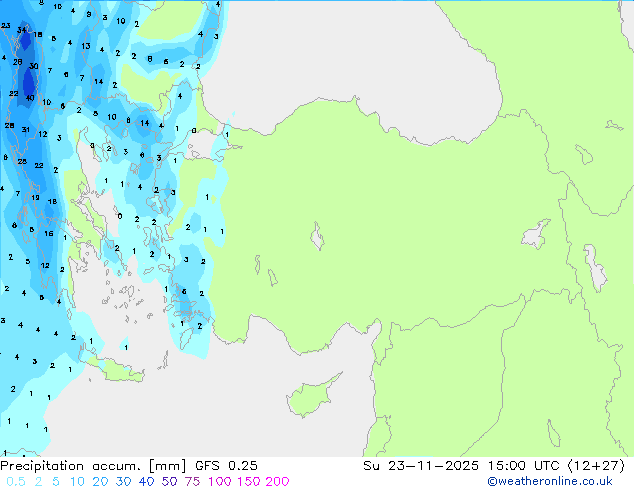Click the '23' precipitation value on map
Viewport: 634px width, 490px height.
[6, 25]
